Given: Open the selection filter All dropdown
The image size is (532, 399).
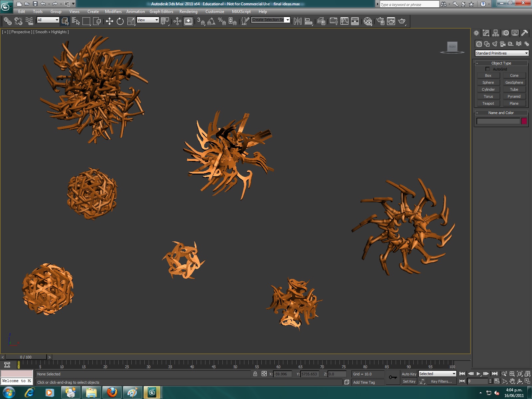Looking at the screenshot, I should [x=48, y=20].
